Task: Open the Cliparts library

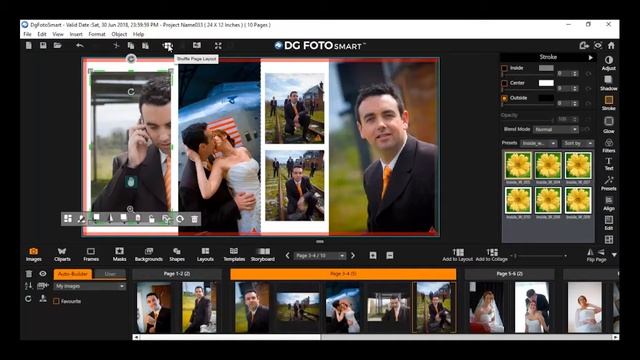Action: [x=62, y=254]
